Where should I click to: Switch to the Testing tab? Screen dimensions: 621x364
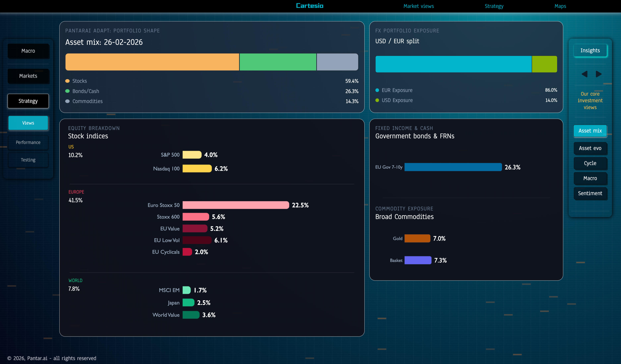point(28,160)
